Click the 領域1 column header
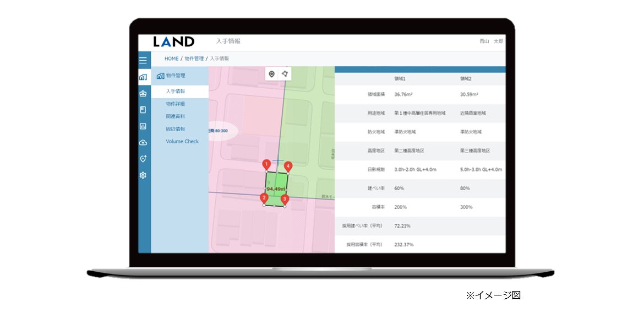 [x=401, y=78]
